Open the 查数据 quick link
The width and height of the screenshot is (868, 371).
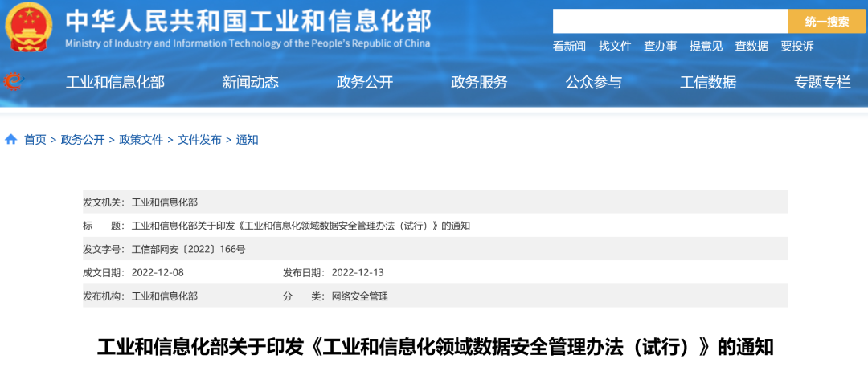[x=751, y=47]
